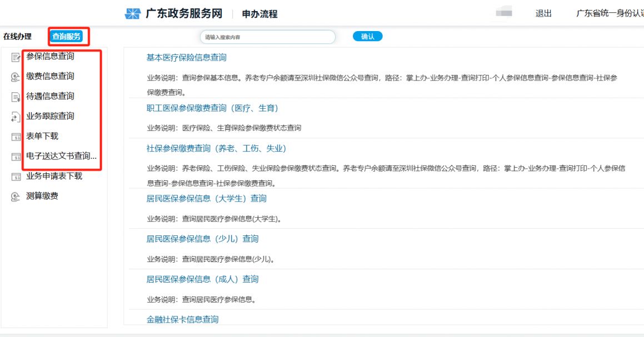This screenshot has height=337, width=644.
Task: Open 金融社保卡信息查询 link
Action: (x=182, y=319)
